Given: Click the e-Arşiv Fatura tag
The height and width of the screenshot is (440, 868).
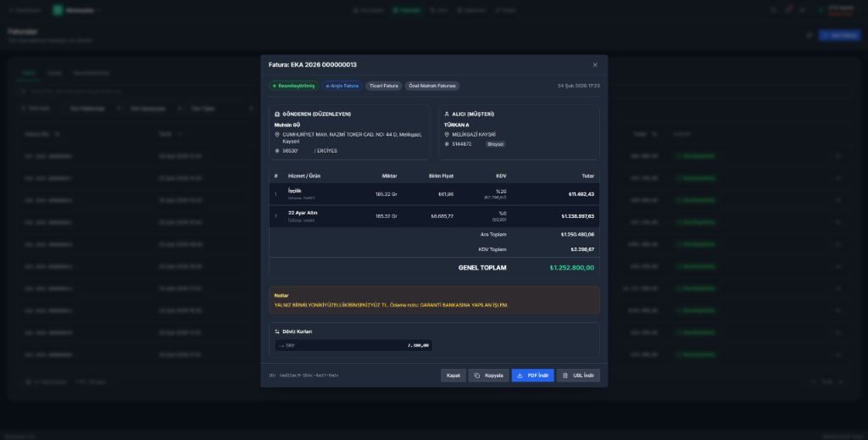Looking at the screenshot, I should pyautogui.click(x=342, y=86).
